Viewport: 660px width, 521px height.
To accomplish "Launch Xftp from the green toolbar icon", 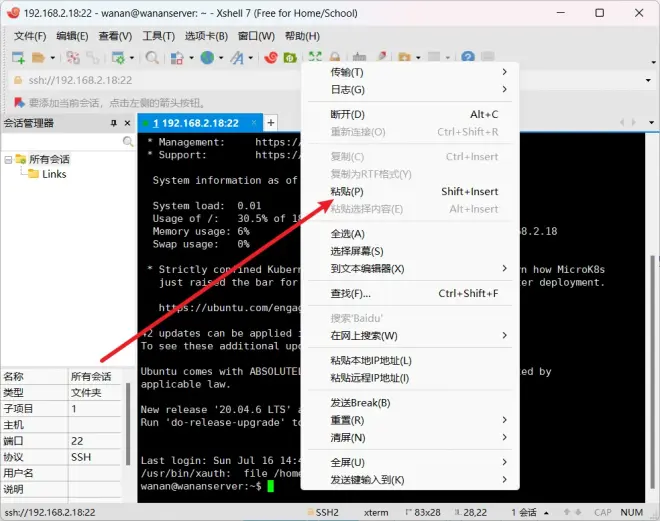I will (x=290, y=57).
